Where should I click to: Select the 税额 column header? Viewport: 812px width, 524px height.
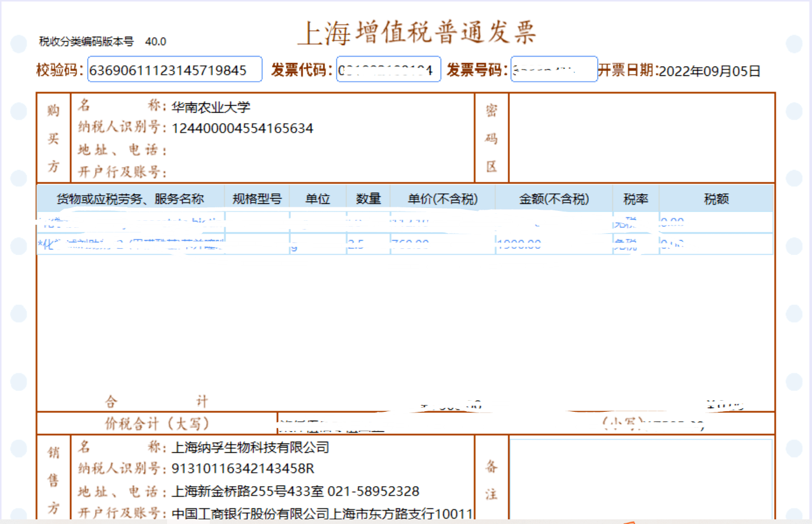[x=716, y=199]
